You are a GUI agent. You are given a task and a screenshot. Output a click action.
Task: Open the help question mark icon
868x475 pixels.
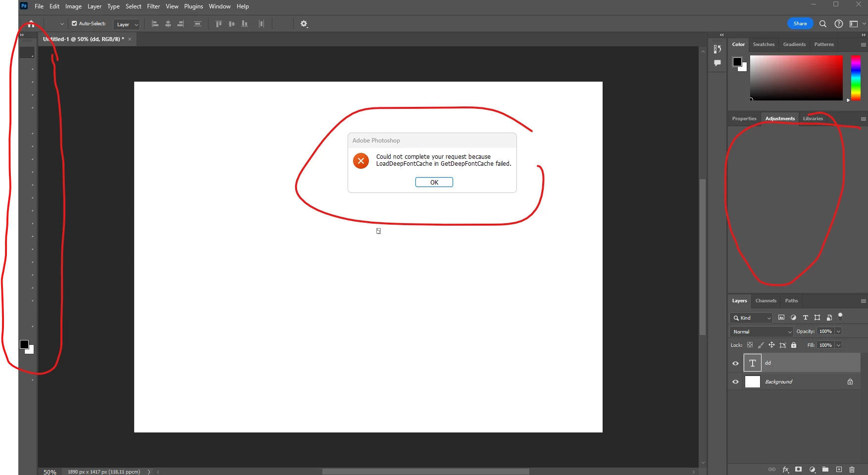coord(839,24)
